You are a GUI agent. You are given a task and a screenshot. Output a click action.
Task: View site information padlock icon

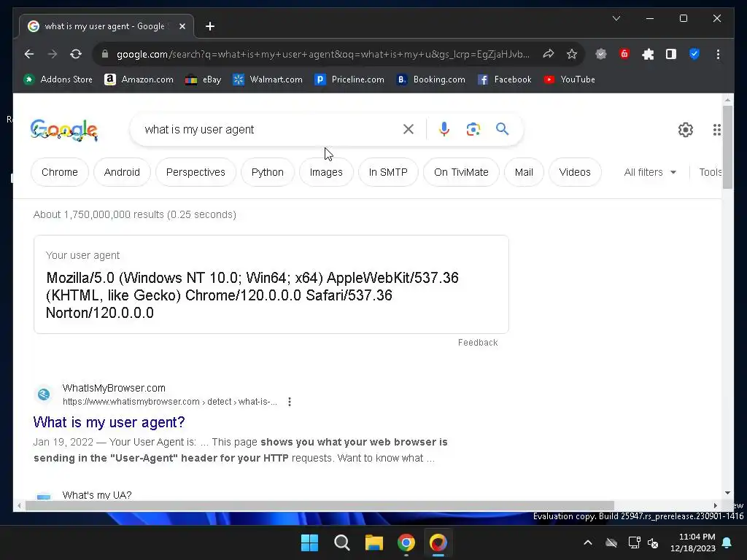[105, 54]
